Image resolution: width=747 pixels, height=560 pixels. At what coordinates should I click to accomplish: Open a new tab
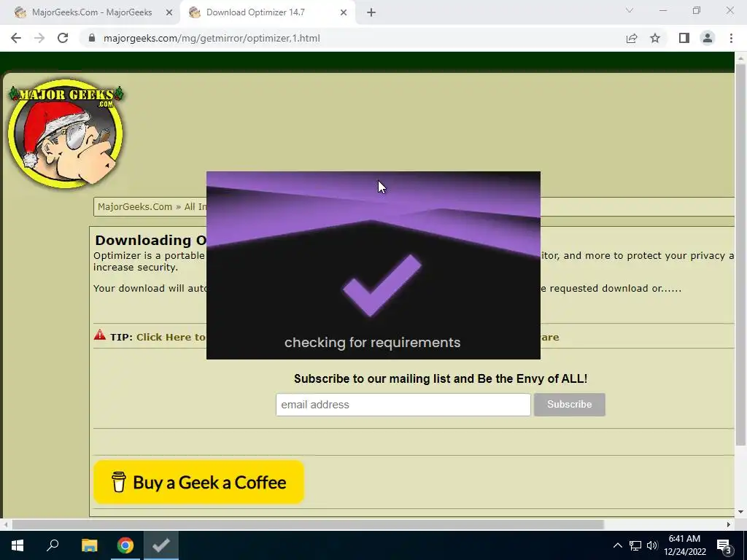[x=371, y=12]
